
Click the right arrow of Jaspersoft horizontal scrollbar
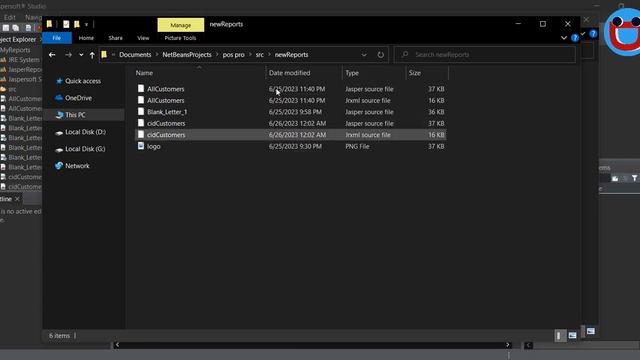click(x=507, y=345)
